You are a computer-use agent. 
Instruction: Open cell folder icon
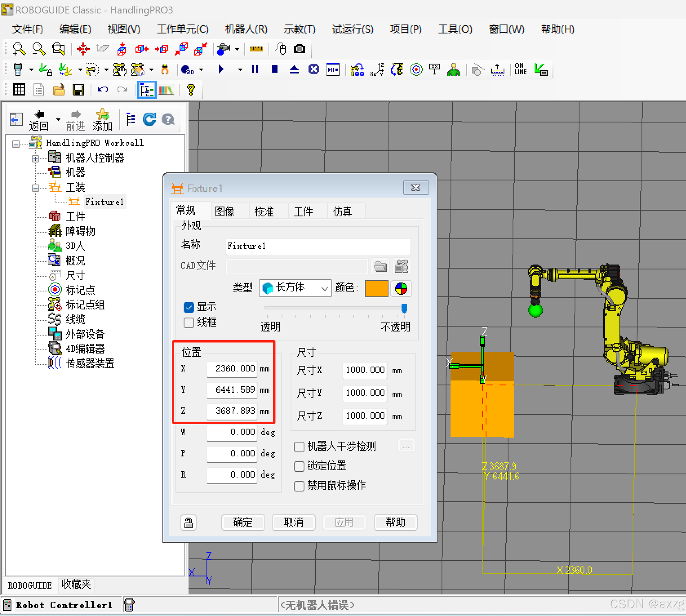59,90
